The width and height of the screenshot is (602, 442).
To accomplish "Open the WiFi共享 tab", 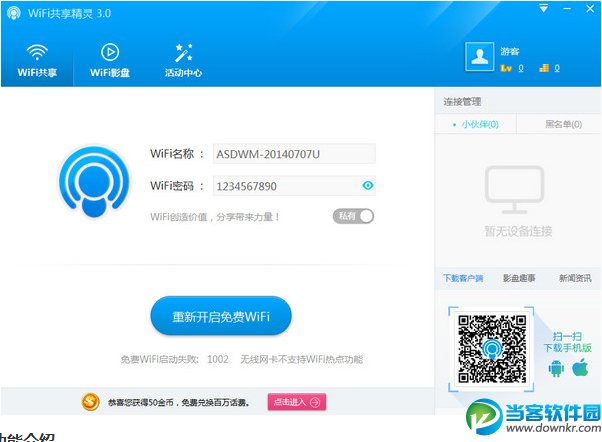I will (x=37, y=61).
